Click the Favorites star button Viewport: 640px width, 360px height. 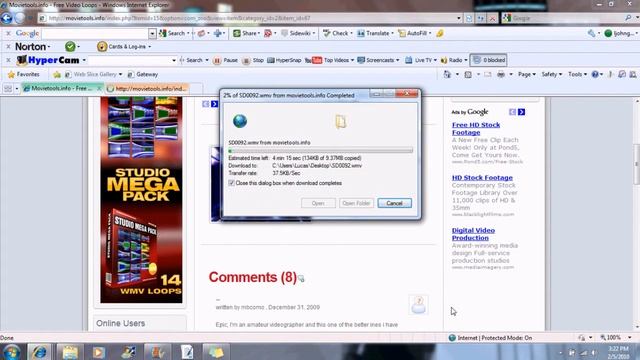(x=24, y=75)
